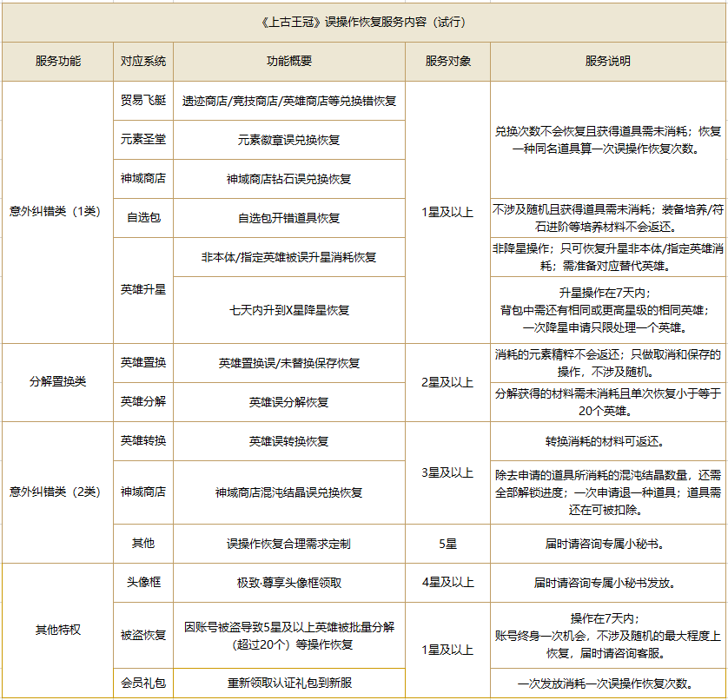The width and height of the screenshot is (728, 700).
Task: Click the 英雄误转换恢复 cell
Action: [x=288, y=441]
